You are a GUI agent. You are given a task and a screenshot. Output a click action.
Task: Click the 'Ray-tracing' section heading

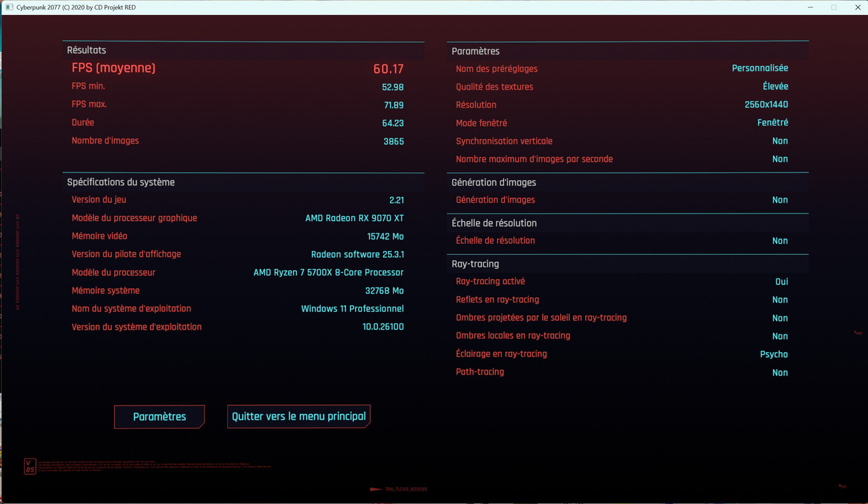tap(475, 264)
